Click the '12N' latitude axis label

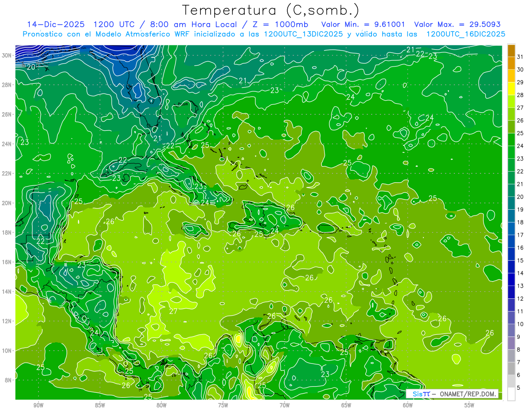point(8,321)
